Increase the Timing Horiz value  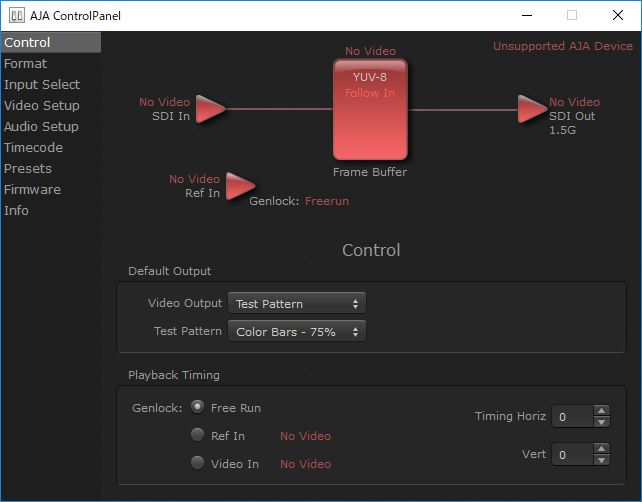click(x=601, y=411)
